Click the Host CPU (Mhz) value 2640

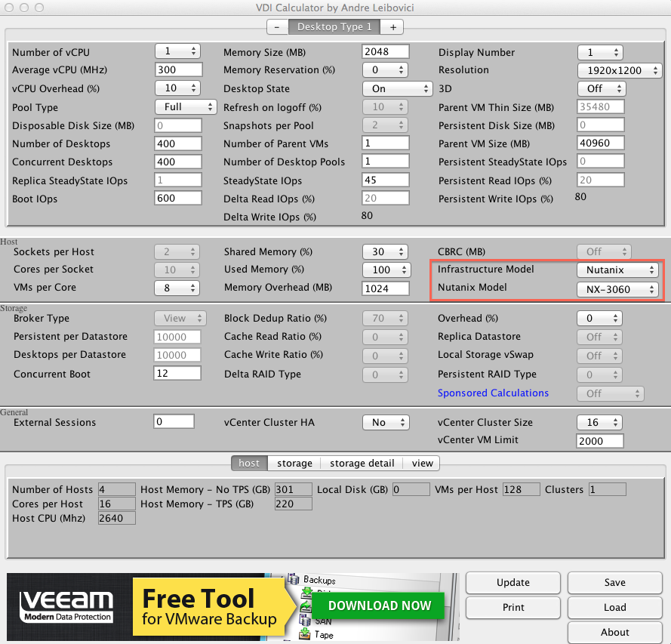[116, 518]
